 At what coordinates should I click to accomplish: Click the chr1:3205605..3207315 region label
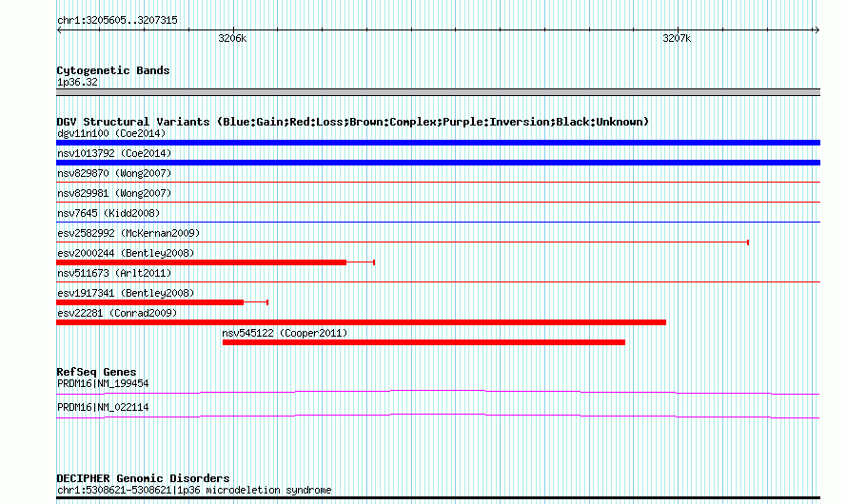click(x=117, y=20)
